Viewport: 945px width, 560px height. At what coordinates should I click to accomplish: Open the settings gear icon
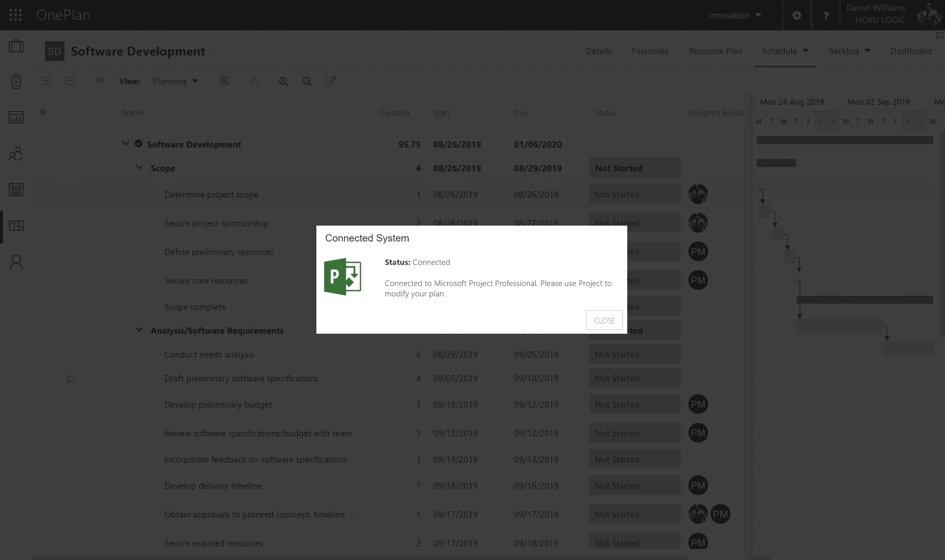tap(796, 16)
